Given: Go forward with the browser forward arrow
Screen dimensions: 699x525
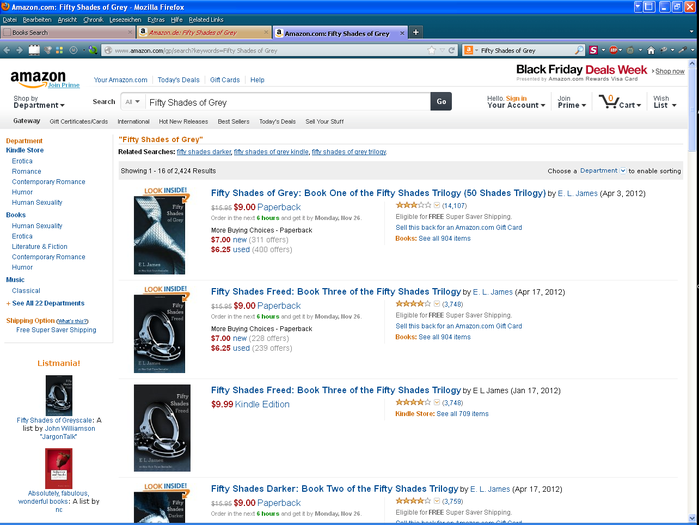Looking at the screenshot, I should coord(19,50).
